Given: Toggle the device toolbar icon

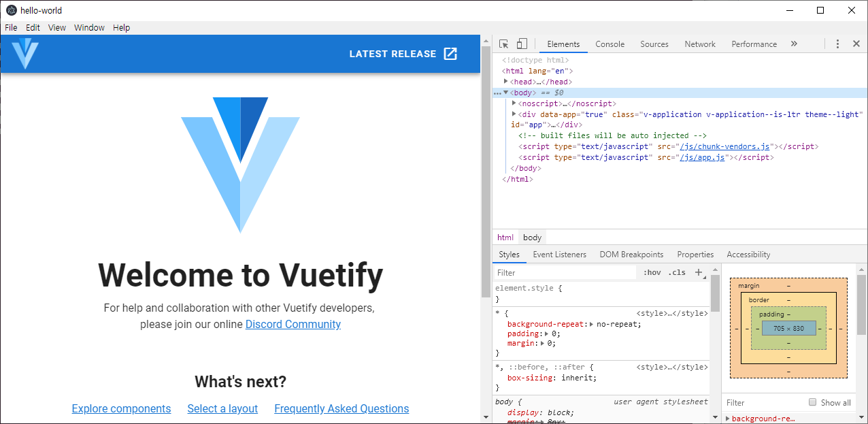Looking at the screenshot, I should 522,44.
